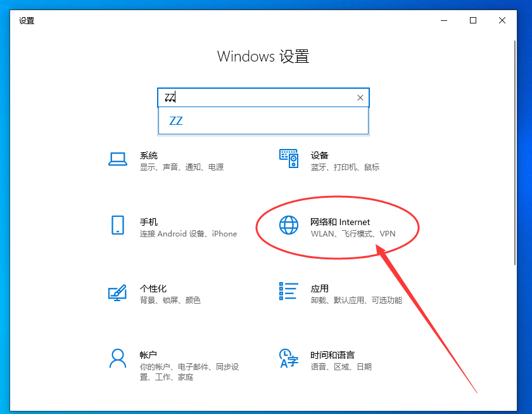The image size is (532, 414).
Task: Open the Network globe icon
Action: (x=289, y=225)
